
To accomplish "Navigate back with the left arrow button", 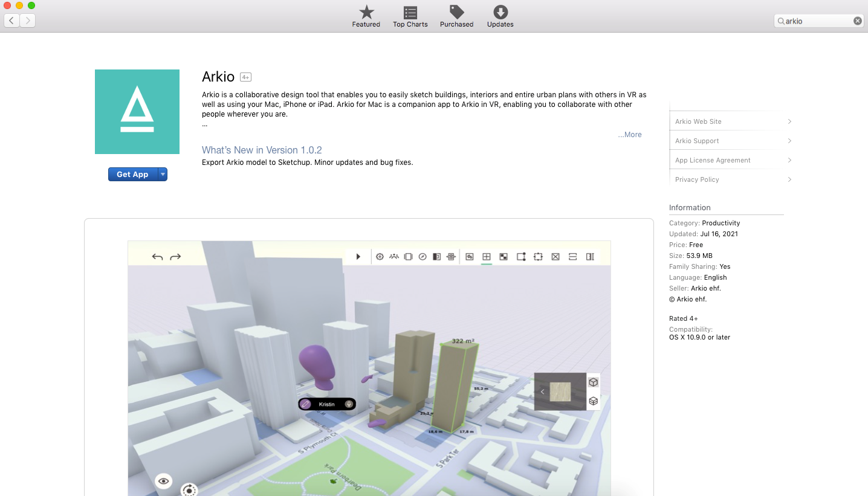I will pyautogui.click(x=12, y=21).
